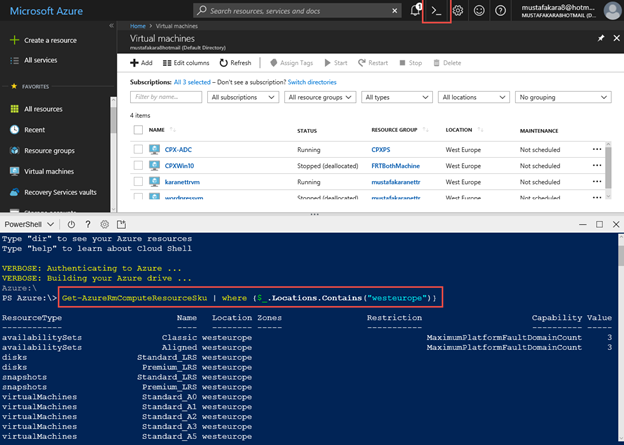Click the Start toolbar button
Screen dimensions: 624x445
[336, 63]
